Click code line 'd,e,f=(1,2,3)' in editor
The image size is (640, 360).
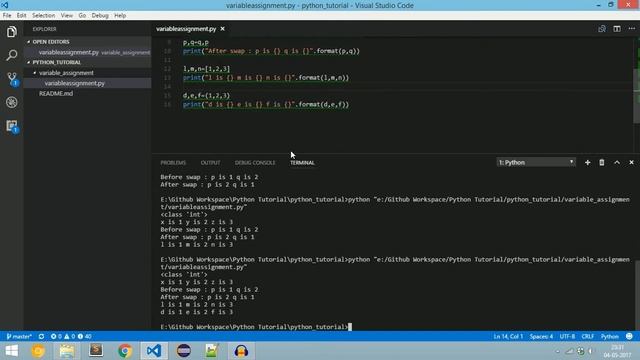tap(207, 96)
